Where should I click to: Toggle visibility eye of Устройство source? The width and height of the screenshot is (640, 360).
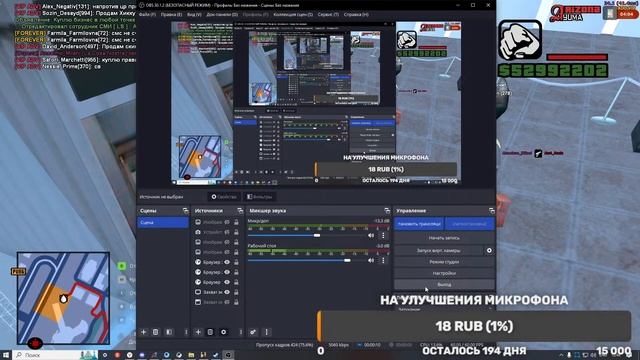coord(227,232)
